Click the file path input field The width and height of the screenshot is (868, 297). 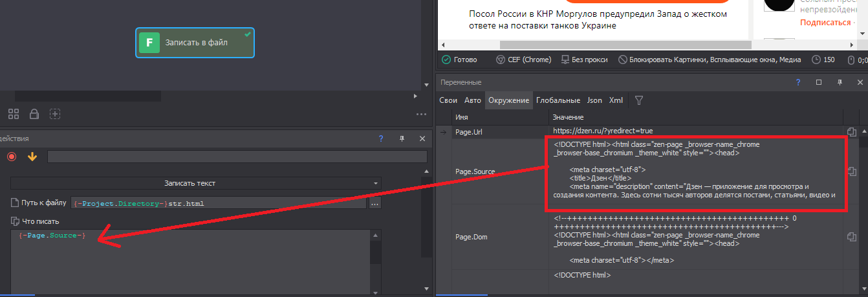tap(218, 203)
